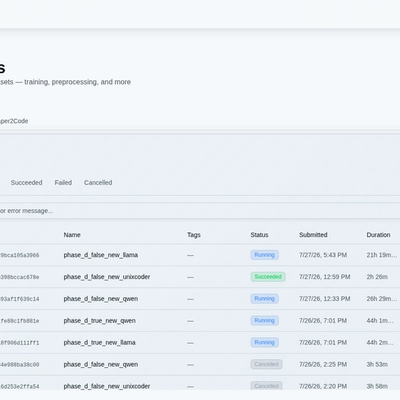The height and width of the screenshot is (400, 400).
Task: Click job ID ending 6d253e2ffa54
Action: [19, 387]
